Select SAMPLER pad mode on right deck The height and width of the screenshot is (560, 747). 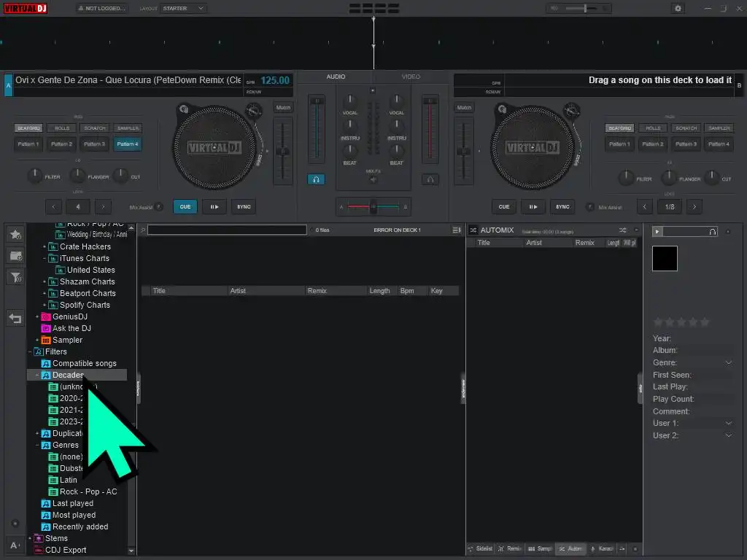719,128
